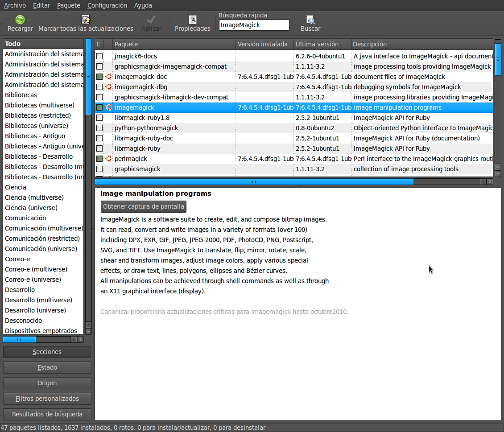Viewport: 504px width, 432px height.
Task: Click Filtros personalizados button
Action: 47,399
